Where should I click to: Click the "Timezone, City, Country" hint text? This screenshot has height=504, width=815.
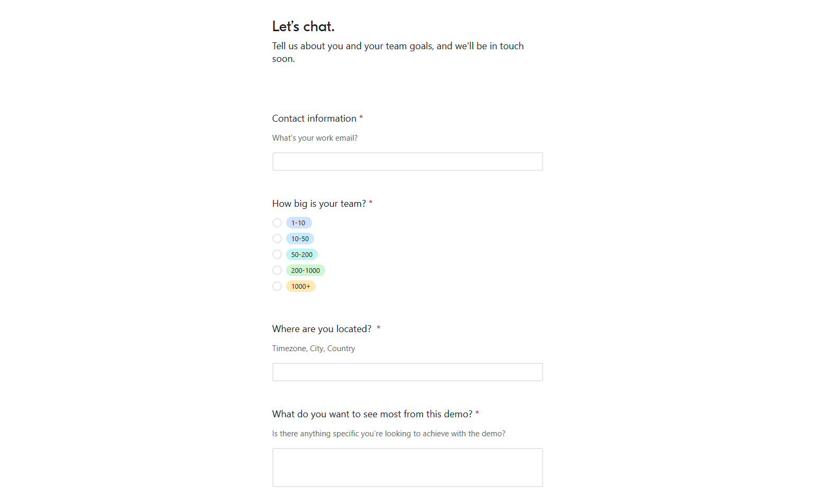tap(314, 349)
